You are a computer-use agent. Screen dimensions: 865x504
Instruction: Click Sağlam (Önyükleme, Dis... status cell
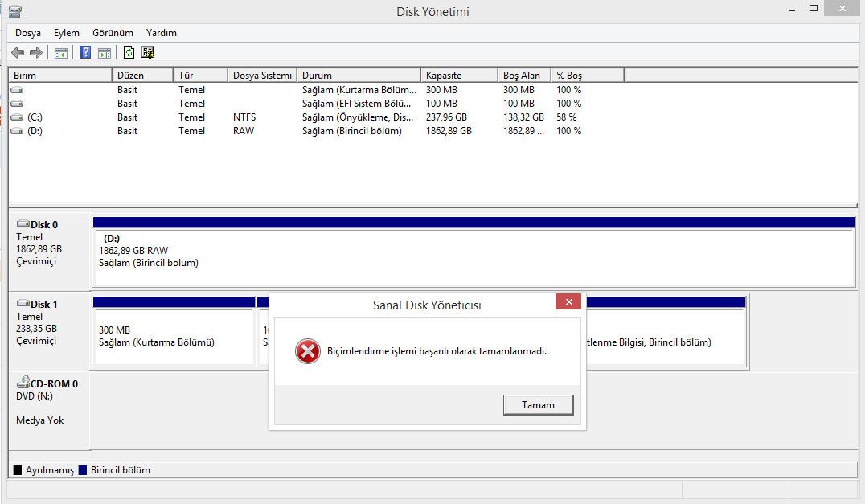pyautogui.click(x=358, y=117)
